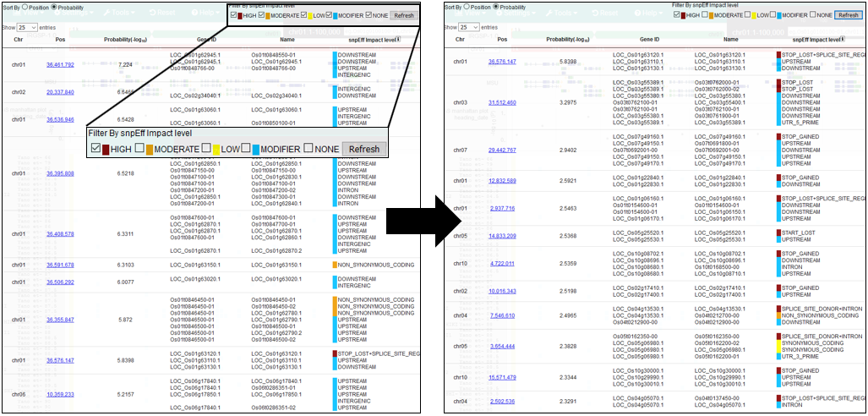Click probability value 7.224

124,65
